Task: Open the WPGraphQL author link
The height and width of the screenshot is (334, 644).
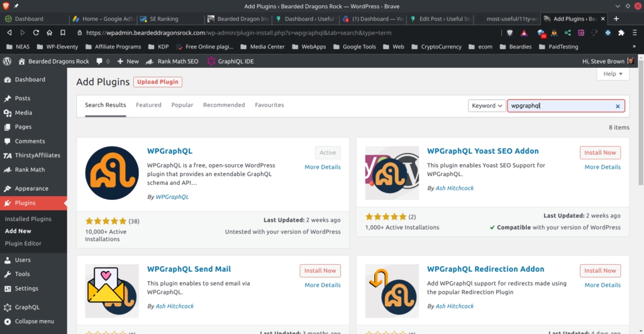Action: 172,197
